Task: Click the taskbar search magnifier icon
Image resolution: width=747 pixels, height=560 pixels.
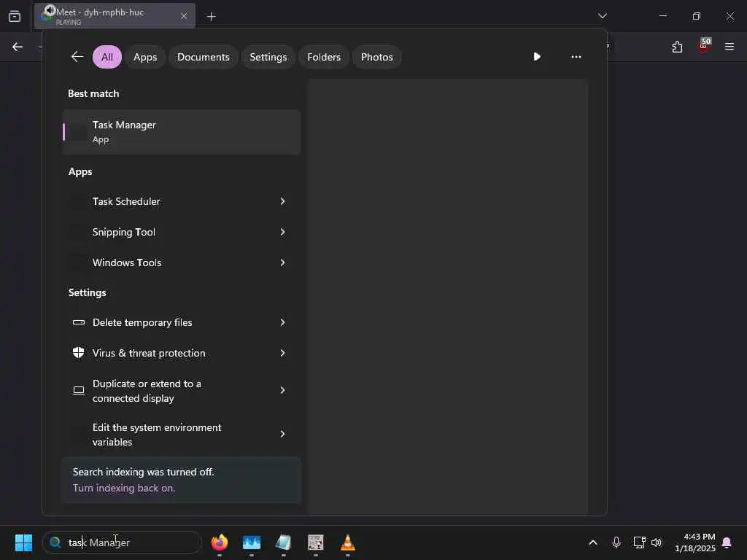Action: pos(55,542)
